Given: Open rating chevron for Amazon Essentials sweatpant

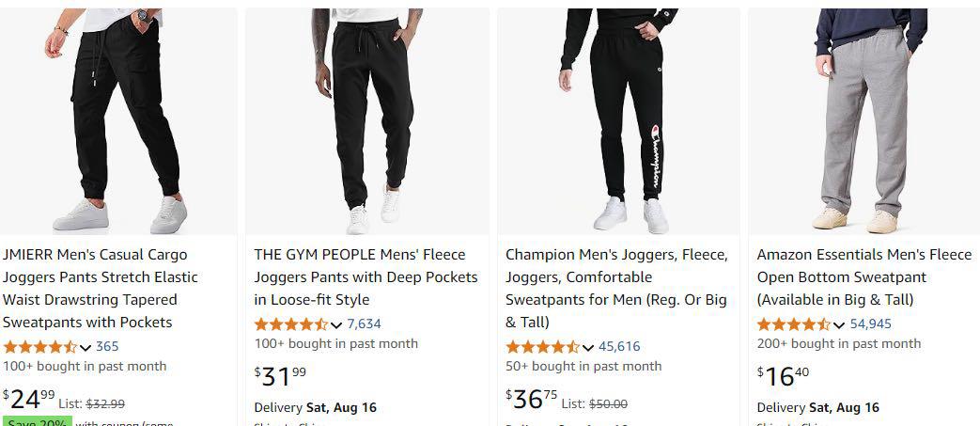Looking at the screenshot, I should pos(839,324).
